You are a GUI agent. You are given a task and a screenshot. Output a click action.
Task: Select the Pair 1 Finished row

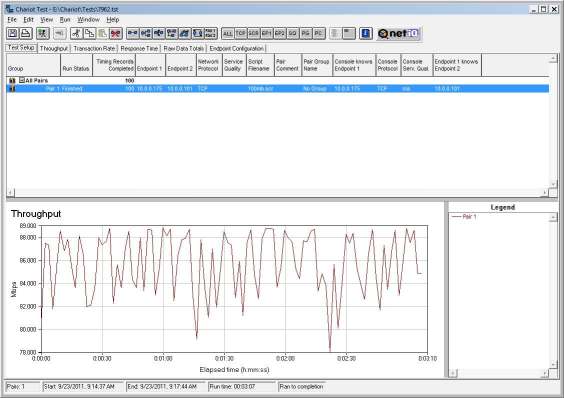(x=278, y=89)
